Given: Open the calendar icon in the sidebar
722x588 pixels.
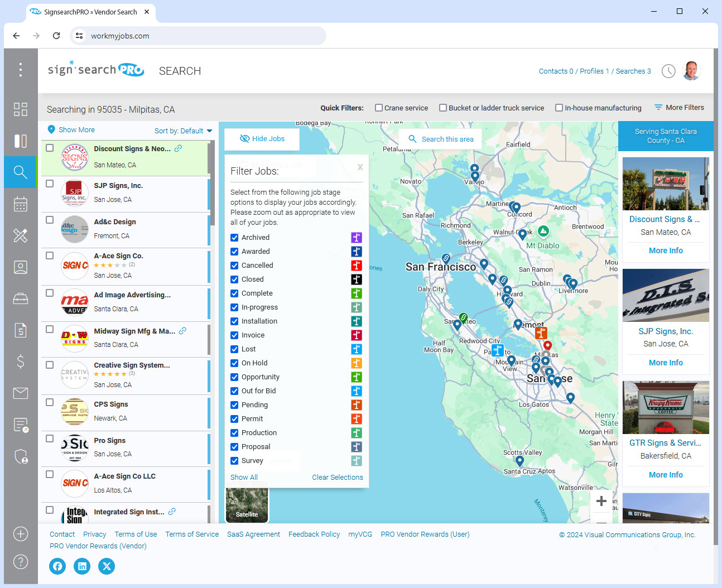Looking at the screenshot, I should (21, 204).
